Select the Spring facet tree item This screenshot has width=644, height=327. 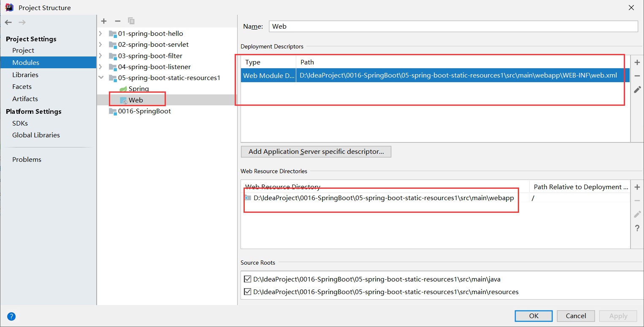139,89
